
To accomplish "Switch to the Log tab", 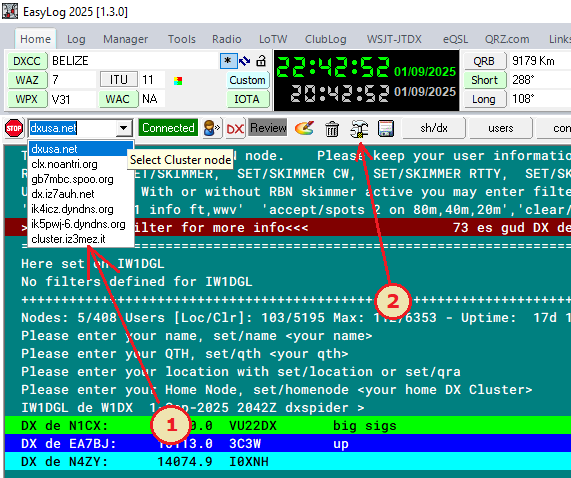I will (76, 39).
